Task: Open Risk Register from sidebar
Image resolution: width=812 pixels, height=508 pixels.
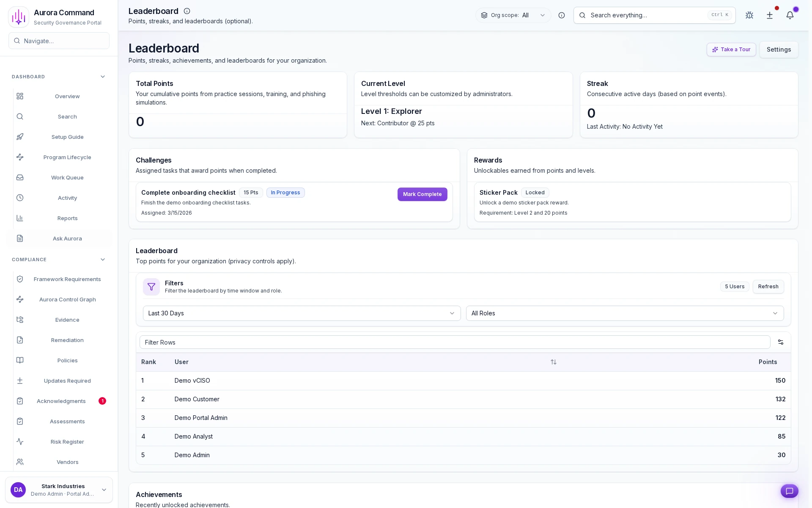Action: 67,442
